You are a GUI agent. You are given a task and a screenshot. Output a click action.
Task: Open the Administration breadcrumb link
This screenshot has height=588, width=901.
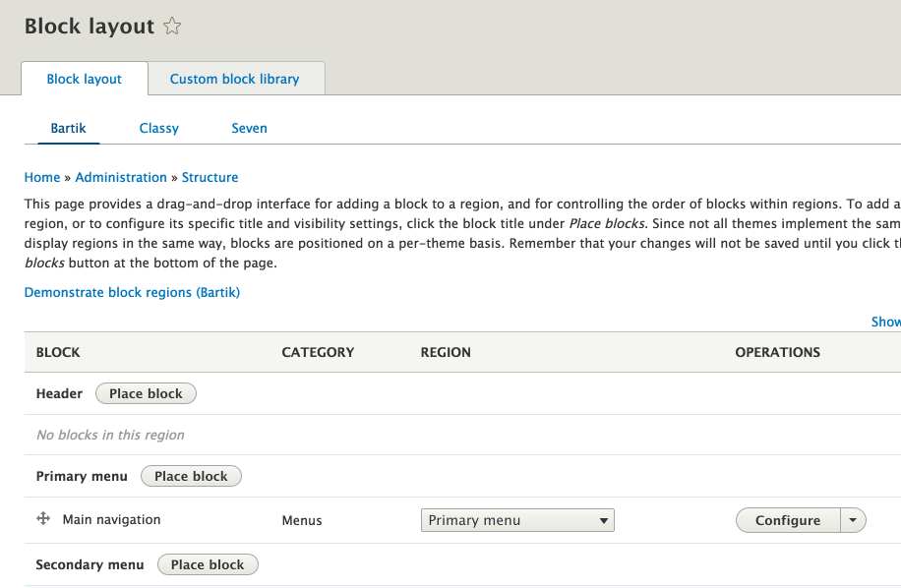coord(121,177)
